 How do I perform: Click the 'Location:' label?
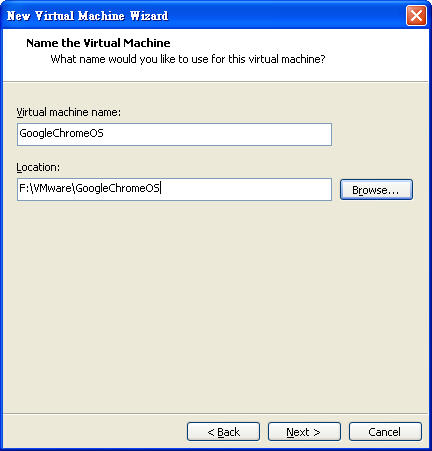tap(38, 167)
